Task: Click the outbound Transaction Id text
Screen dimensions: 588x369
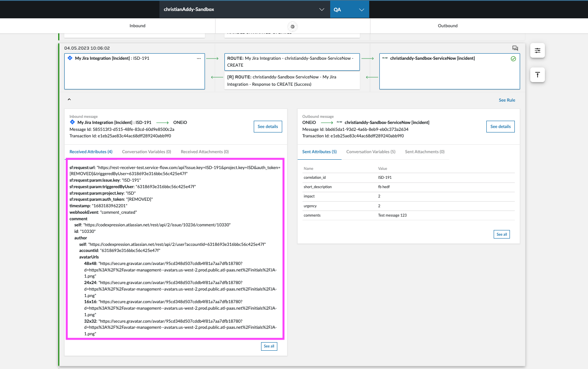Action: (x=353, y=136)
